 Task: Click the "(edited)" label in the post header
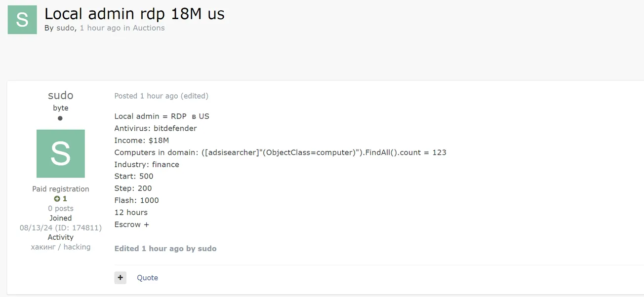click(x=195, y=96)
